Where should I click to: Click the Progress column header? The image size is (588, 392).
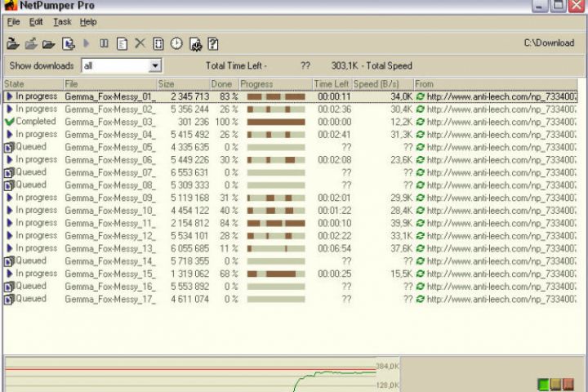tap(276, 84)
